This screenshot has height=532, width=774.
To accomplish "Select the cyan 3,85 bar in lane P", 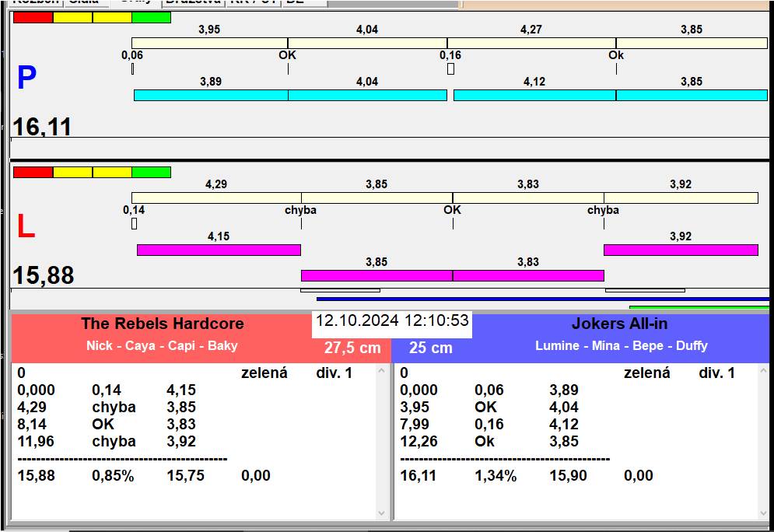I will pos(692,95).
